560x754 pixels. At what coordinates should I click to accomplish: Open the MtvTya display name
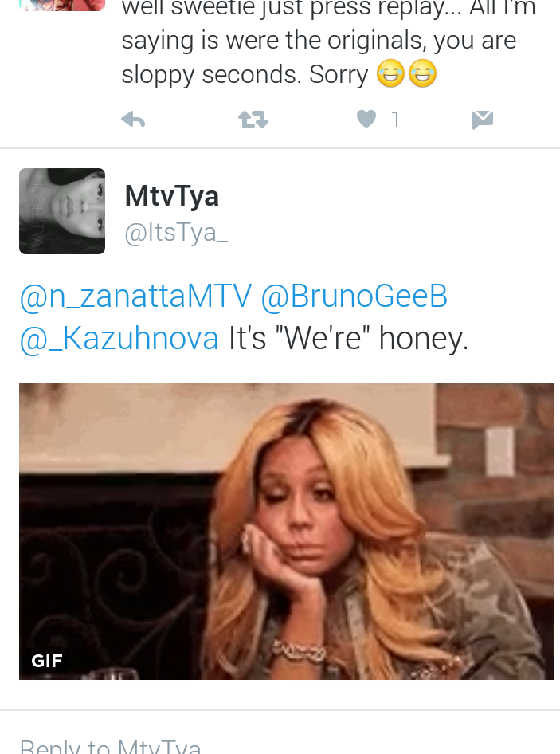point(171,196)
